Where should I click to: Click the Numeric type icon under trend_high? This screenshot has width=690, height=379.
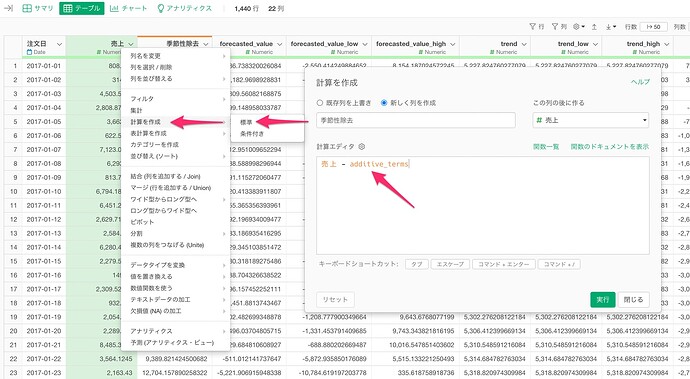coord(635,52)
